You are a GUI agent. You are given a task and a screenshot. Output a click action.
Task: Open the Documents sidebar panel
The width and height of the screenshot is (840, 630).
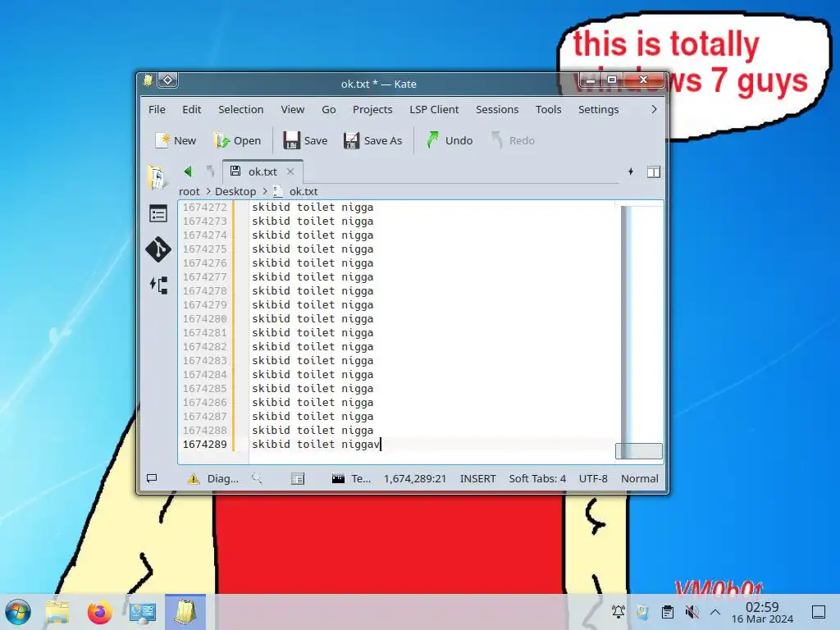click(157, 177)
